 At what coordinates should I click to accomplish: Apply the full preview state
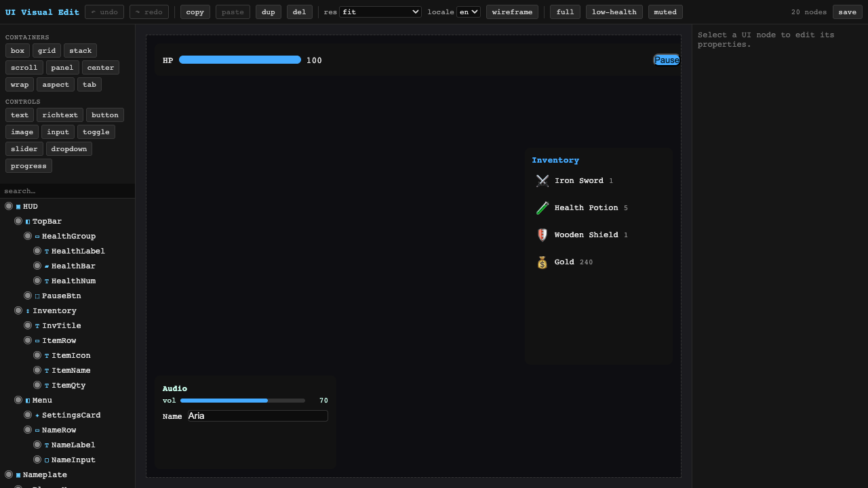point(565,12)
